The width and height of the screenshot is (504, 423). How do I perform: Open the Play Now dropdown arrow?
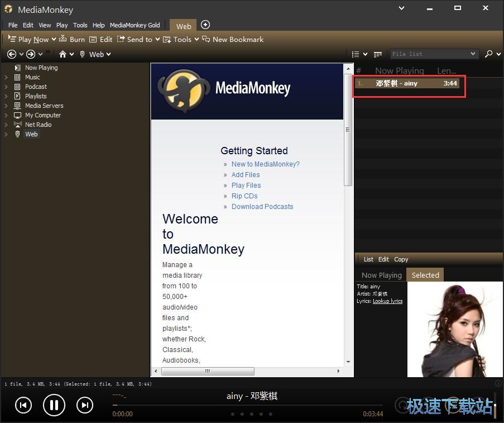(x=54, y=39)
